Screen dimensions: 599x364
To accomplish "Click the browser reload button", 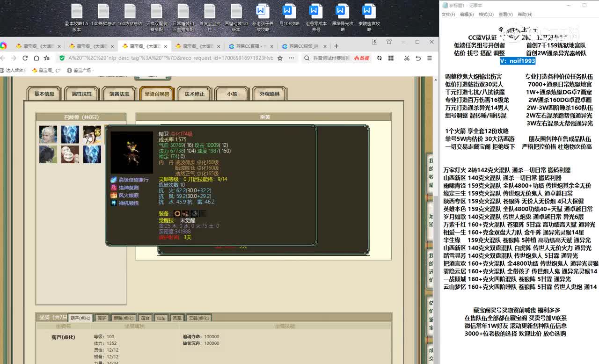I will [x=24, y=58].
